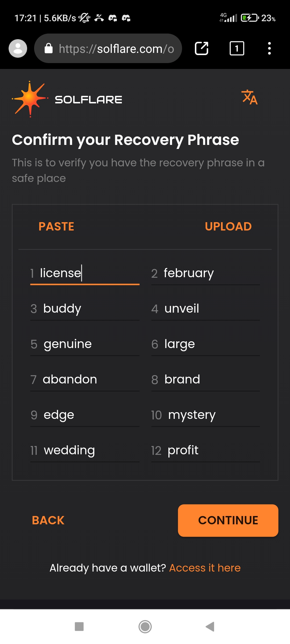
Task: Go BACK to the previous step
Action: [x=48, y=520]
